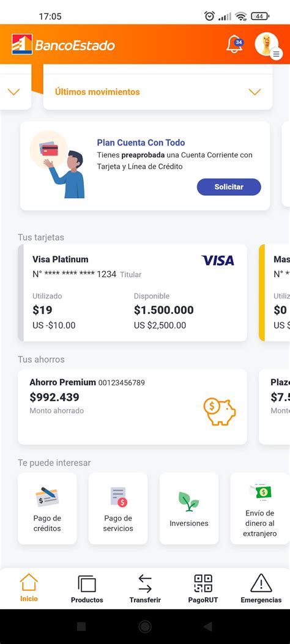Open the notifications bell
The height and width of the screenshot is (644, 290).
(x=234, y=45)
